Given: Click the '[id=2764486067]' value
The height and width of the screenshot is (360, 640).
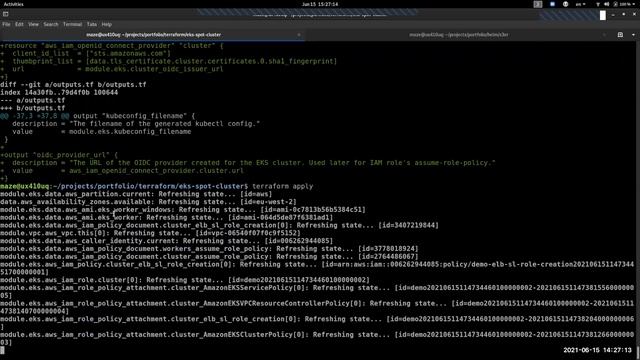Looking at the screenshot, I should [x=388, y=257].
